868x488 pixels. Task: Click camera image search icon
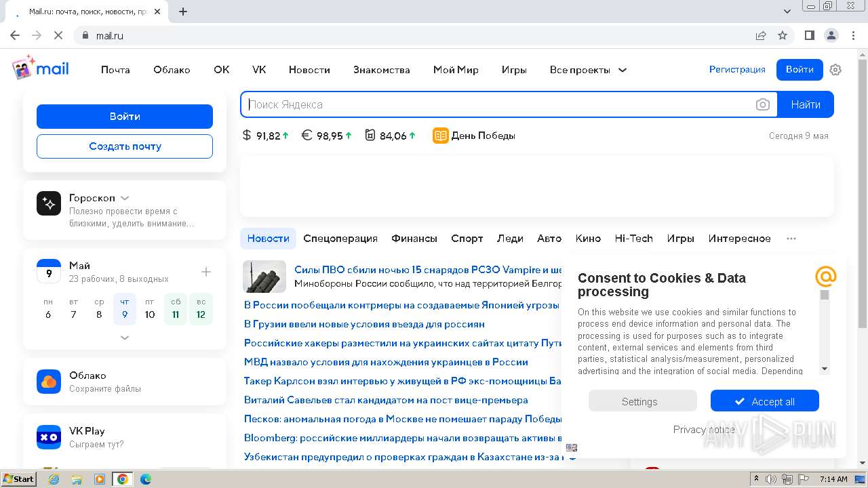pos(763,104)
